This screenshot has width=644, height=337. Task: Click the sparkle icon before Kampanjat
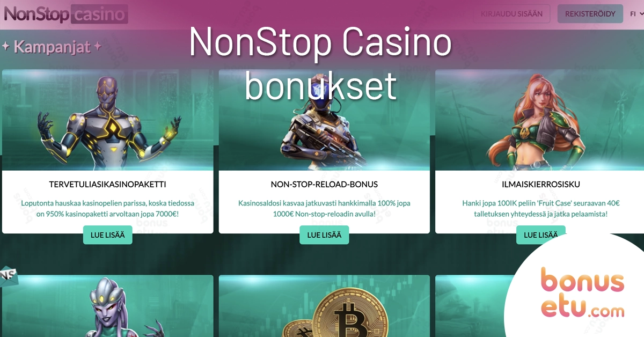click(x=6, y=47)
